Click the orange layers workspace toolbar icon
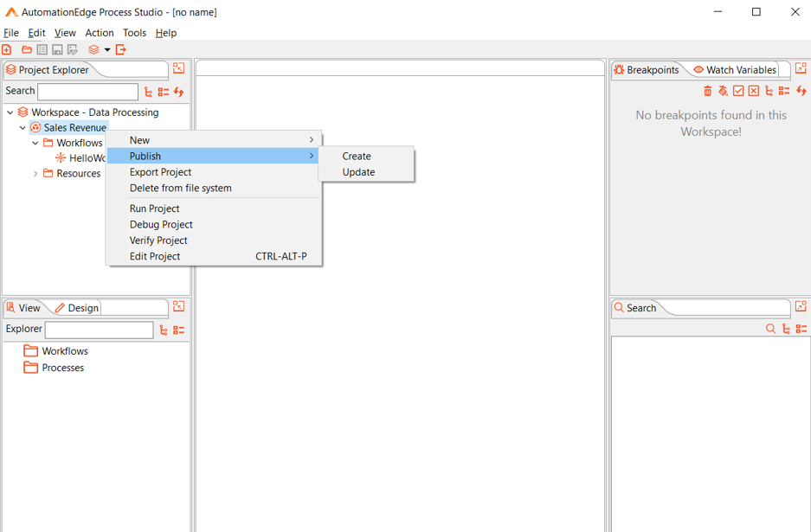This screenshot has width=811, height=532. click(x=93, y=49)
